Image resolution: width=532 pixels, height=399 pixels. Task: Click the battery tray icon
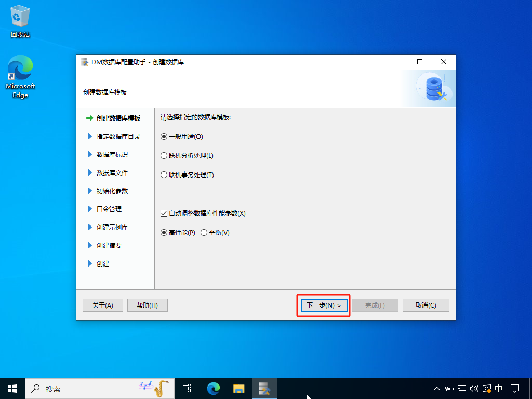click(x=449, y=389)
